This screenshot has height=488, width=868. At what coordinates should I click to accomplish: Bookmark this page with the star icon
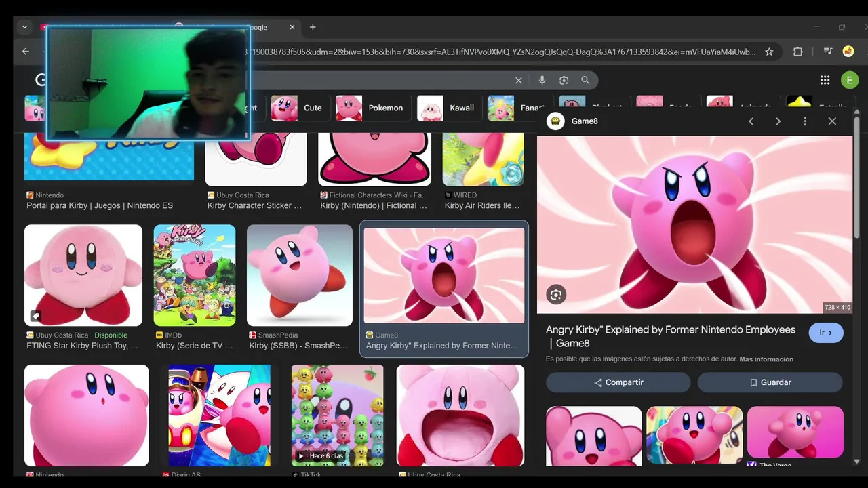(769, 52)
